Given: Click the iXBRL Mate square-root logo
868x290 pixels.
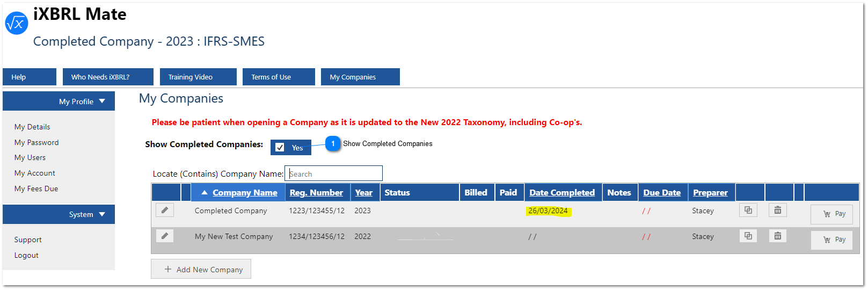Looking at the screenshot, I should pos(17,23).
